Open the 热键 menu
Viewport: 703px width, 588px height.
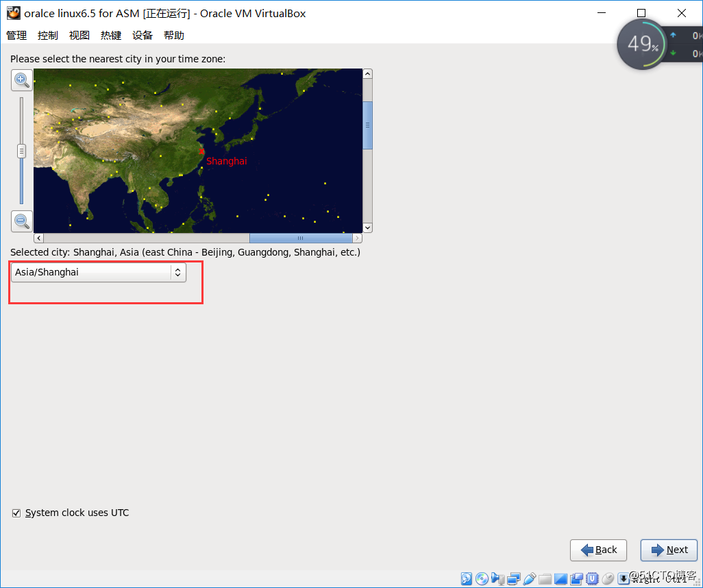point(111,36)
